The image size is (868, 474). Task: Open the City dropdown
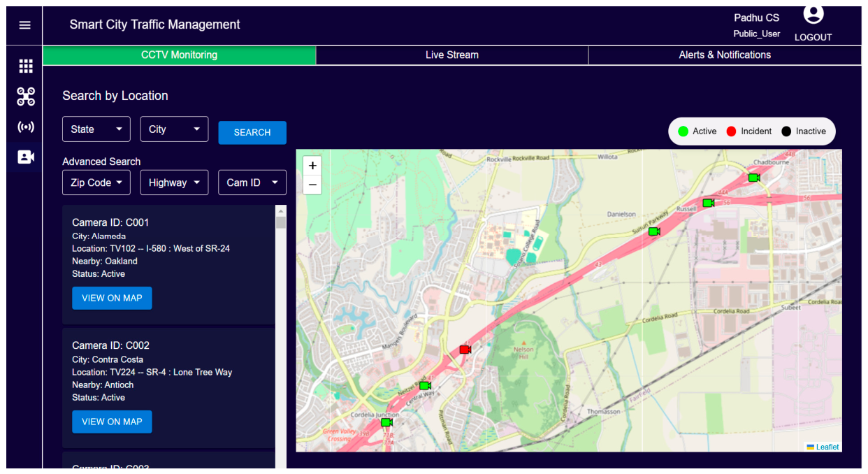click(x=174, y=129)
